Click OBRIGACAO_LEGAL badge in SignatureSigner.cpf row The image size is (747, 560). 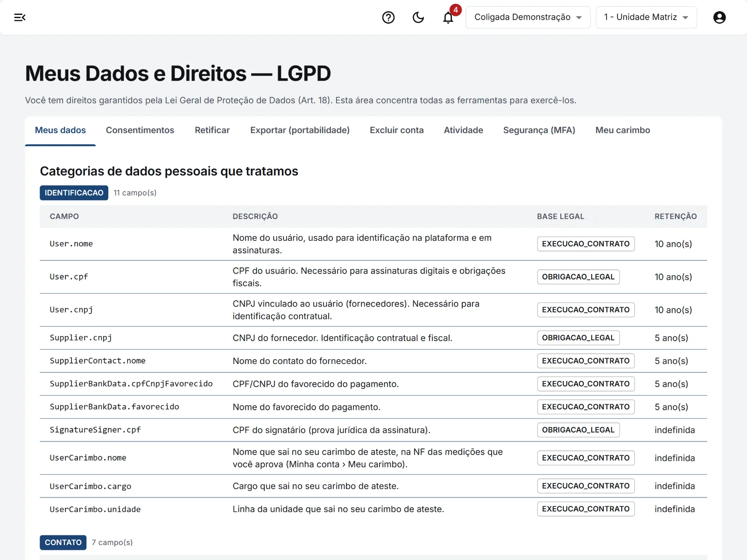(578, 430)
